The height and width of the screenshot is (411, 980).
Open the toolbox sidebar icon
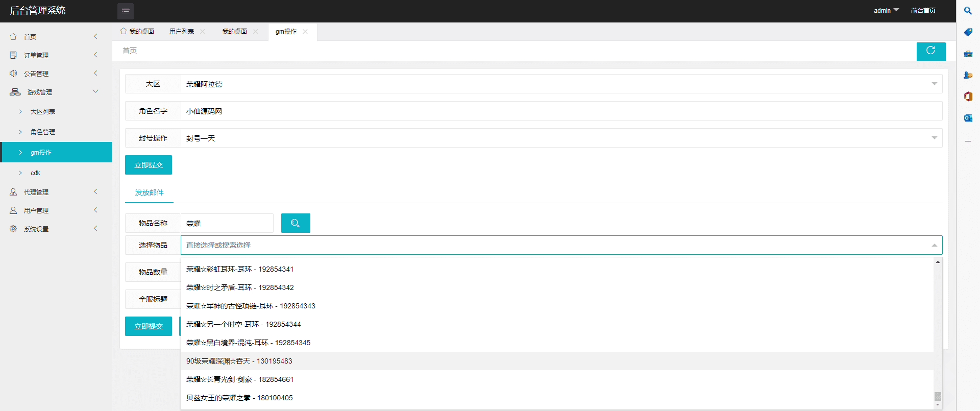[968, 54]
